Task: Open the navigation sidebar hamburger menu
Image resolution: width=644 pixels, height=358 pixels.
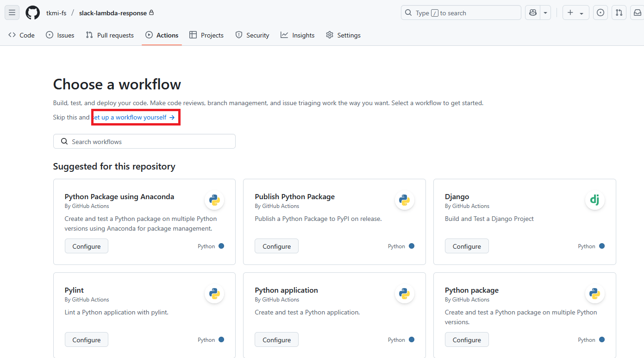Action: [x=12, y=13]
